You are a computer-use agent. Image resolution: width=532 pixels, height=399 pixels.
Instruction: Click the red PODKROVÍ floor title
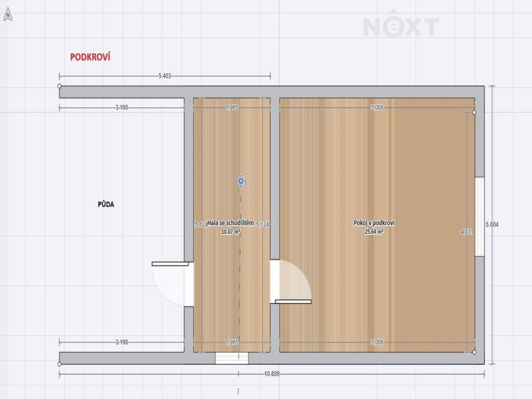[90, 57]
